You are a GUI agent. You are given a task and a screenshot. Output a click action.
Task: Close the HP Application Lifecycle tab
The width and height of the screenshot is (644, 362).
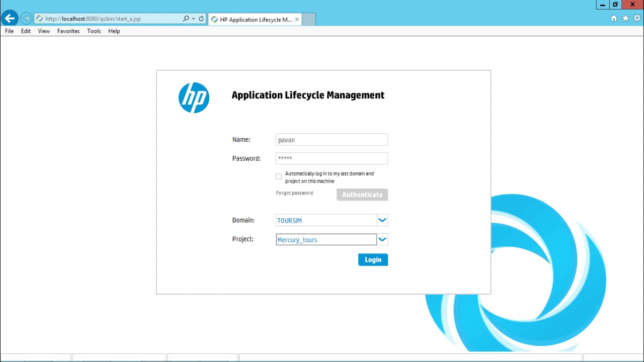(297, 20)
